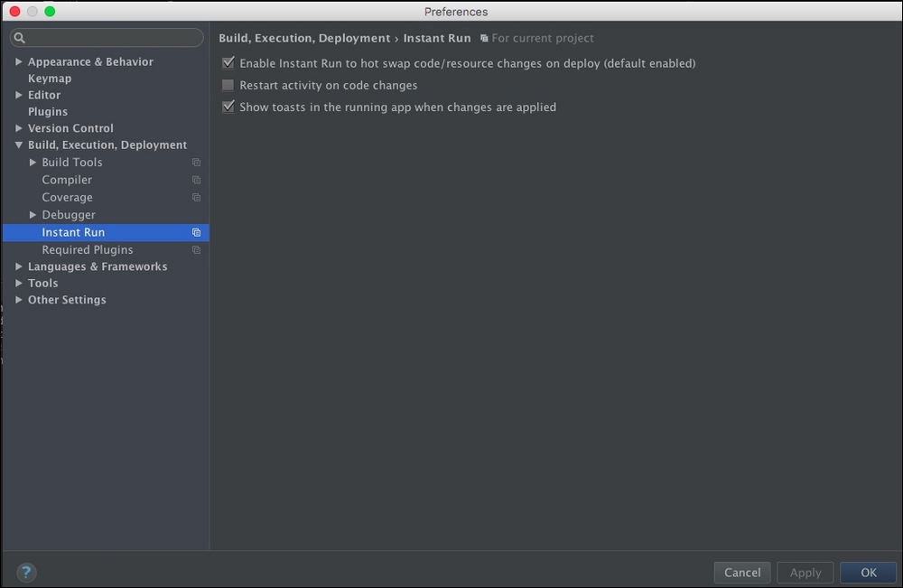Disable Instant Run hot swap checkbox
Viewport: 903px width, 588px height.
(x=228, y=64)
